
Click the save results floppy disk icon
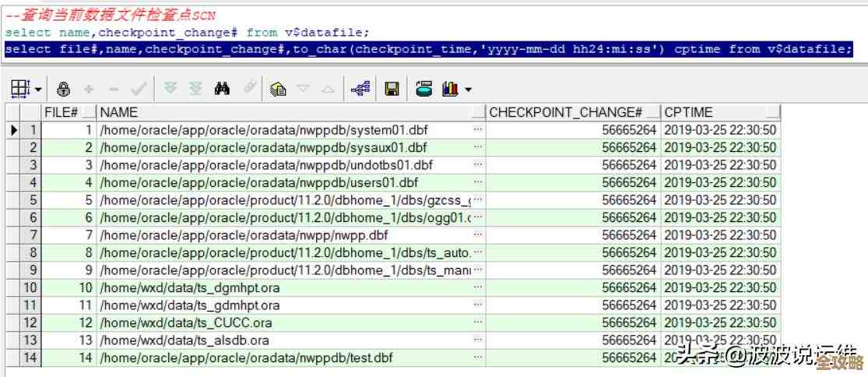click(392, 89)
